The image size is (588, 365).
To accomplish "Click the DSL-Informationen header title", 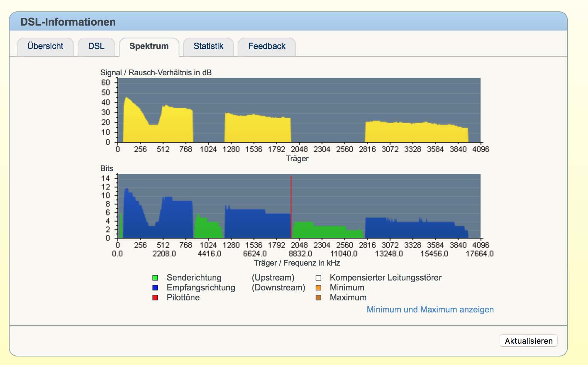I will 68,22.
